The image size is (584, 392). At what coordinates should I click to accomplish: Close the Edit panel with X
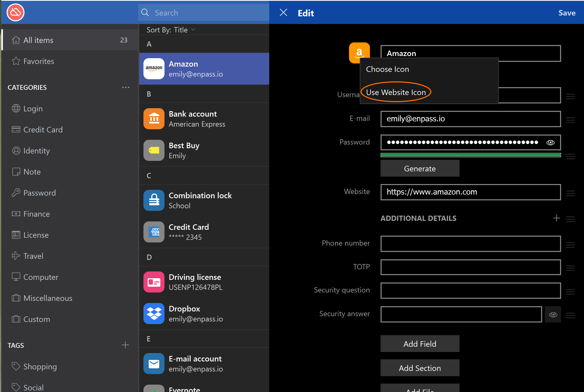coord(283,12)
